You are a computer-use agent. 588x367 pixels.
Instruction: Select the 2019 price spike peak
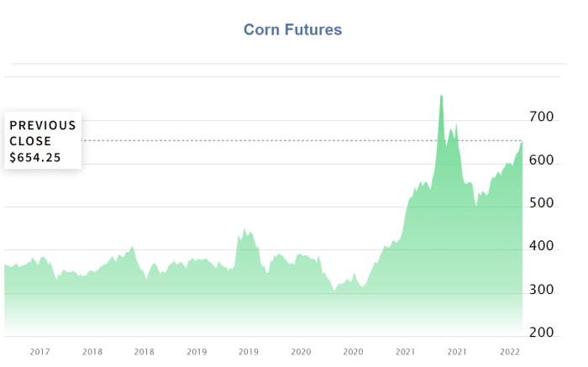click(x=244, y=228)
